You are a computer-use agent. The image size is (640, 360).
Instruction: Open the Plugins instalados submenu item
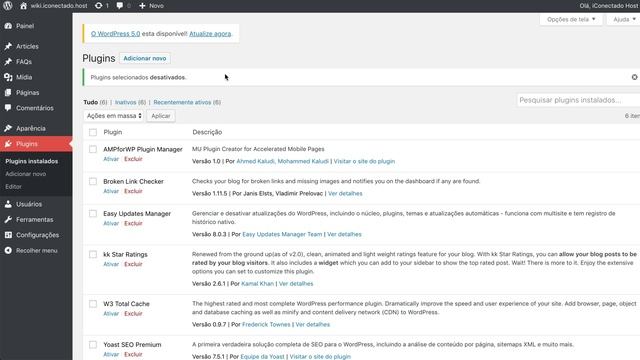click(31, 161)
